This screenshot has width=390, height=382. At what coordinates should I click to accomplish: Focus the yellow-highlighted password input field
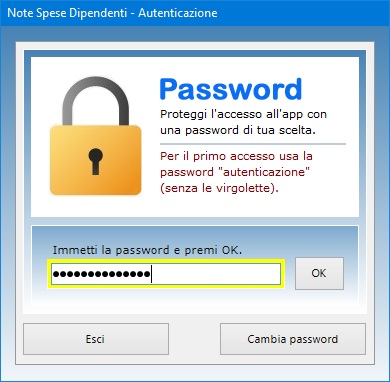pyautogui.click(x=166, y=274)
